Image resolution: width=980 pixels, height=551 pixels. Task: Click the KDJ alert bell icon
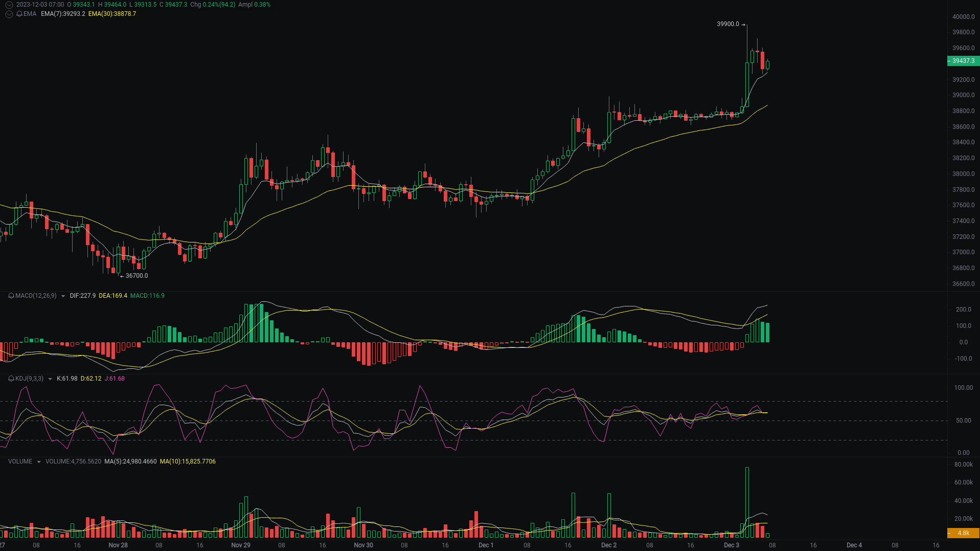tap(10, 379)
